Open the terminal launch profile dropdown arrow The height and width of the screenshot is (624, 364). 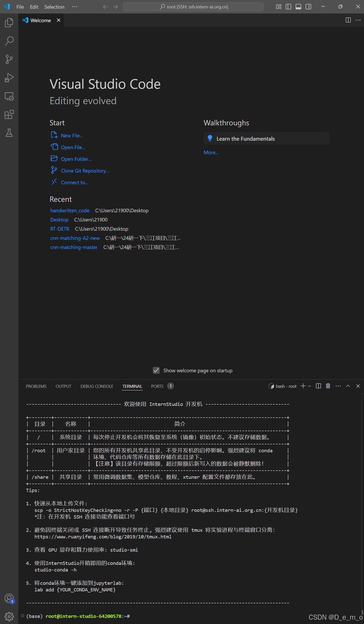click(x=309, y=386)
